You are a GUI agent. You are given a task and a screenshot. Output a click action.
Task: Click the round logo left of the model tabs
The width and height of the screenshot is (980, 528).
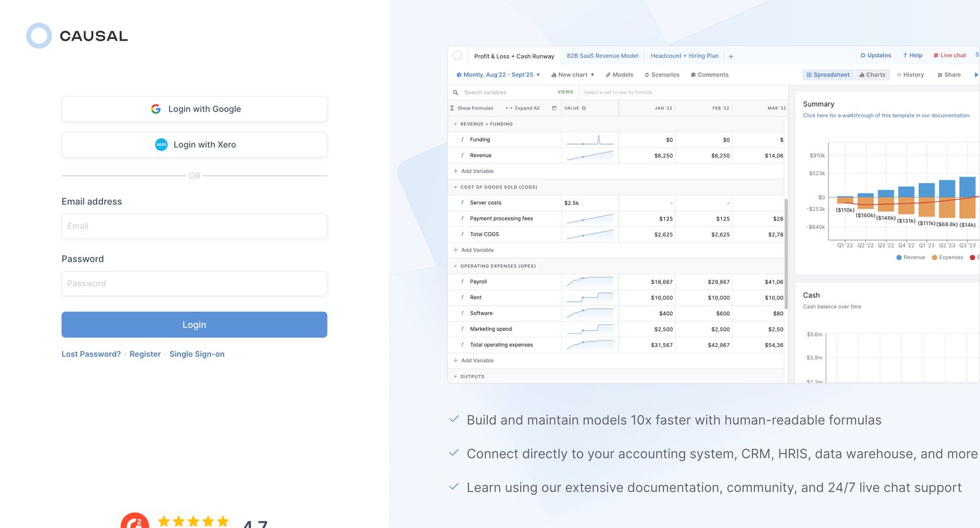(x=458, y=56)
